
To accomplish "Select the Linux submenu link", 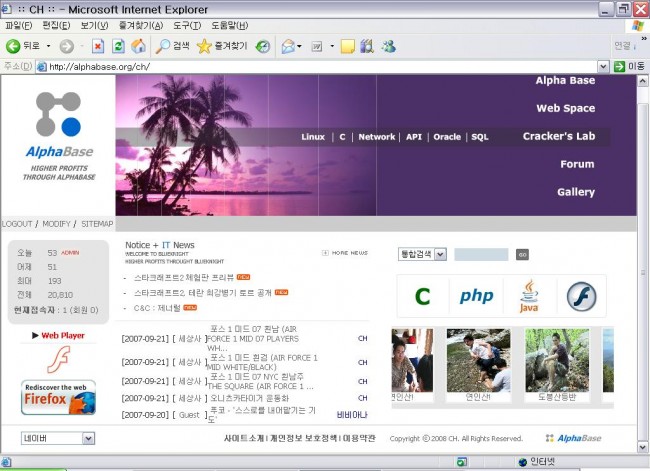I will (x=313, y=137).
